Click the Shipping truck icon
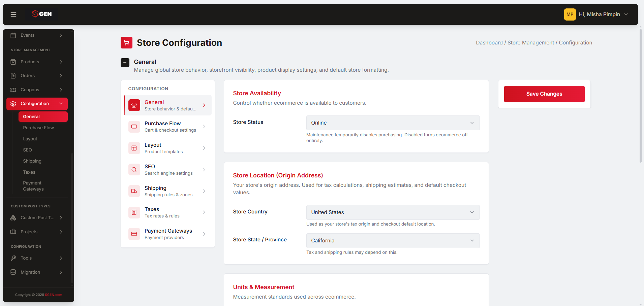Screen dimensions: 644x306 pyautogui.click(x=134, y=191)
